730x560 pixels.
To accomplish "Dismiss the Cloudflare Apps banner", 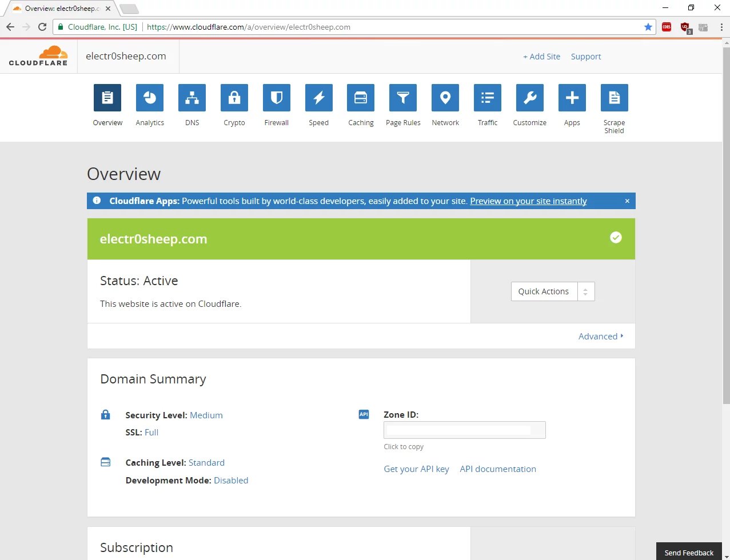I will tap(627, 201).
